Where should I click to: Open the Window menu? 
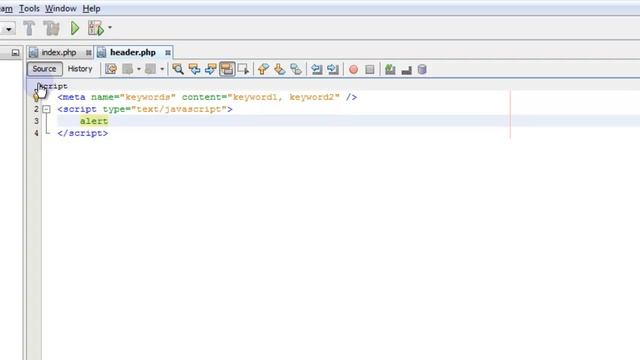coord(60,9)
